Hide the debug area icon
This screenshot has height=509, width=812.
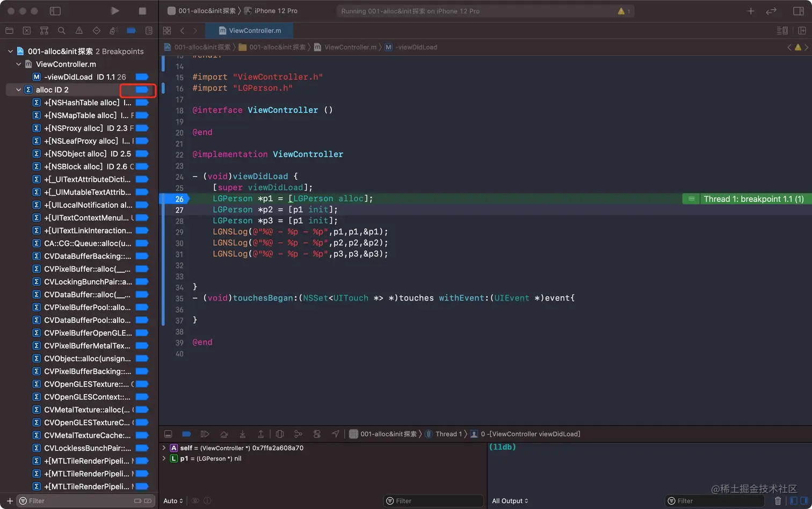[x=168, y=434]
